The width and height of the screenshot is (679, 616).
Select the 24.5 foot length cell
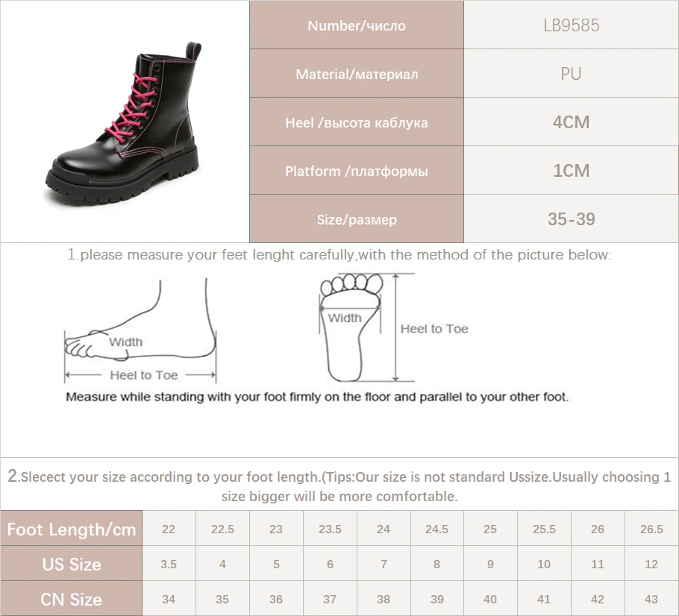point(436,529)
